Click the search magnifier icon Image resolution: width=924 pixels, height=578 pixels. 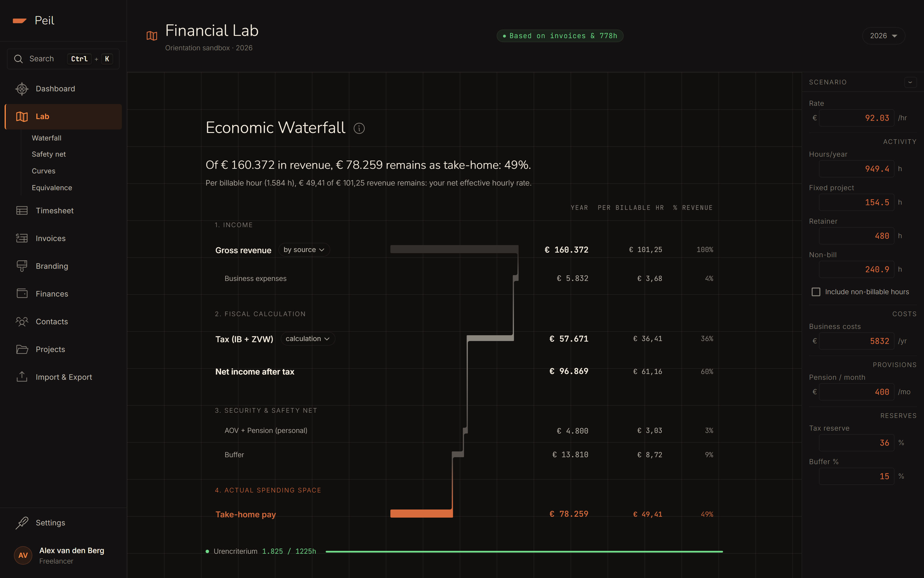pos(18,59)
